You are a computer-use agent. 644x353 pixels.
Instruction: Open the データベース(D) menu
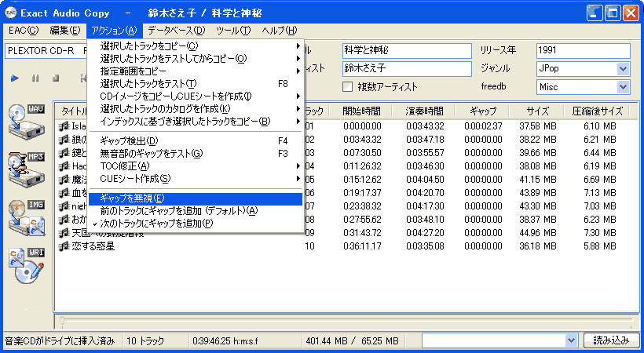click(x=177, y=31)
